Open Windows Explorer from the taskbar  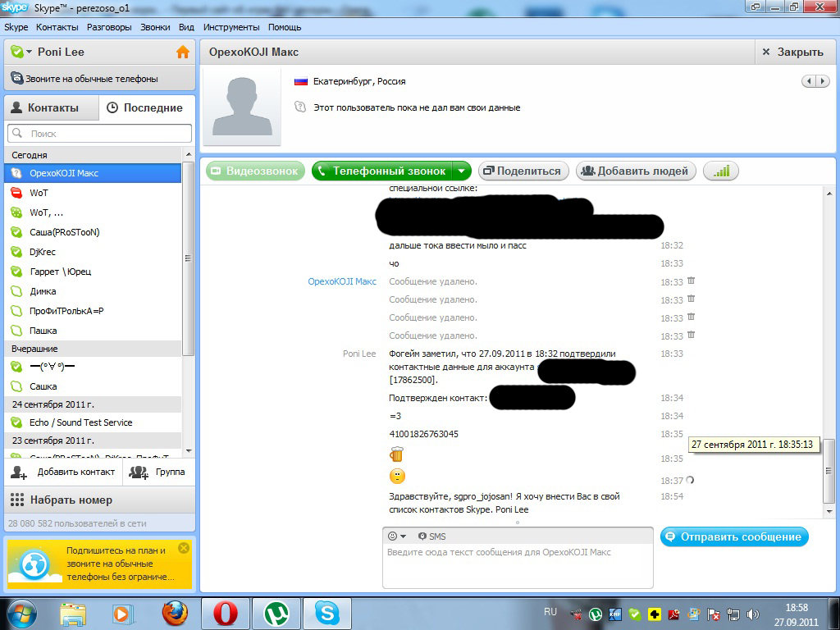point(73,614)
